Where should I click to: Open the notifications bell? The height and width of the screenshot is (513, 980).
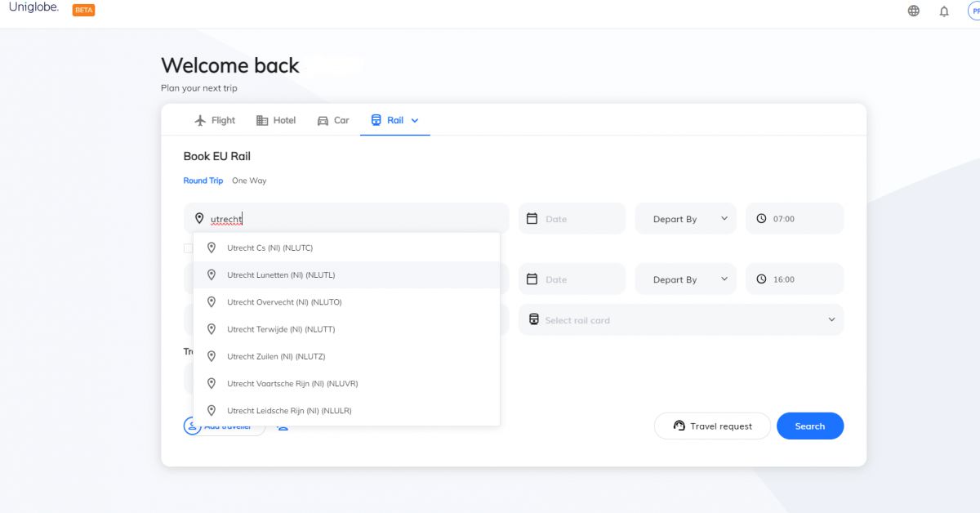944,11
